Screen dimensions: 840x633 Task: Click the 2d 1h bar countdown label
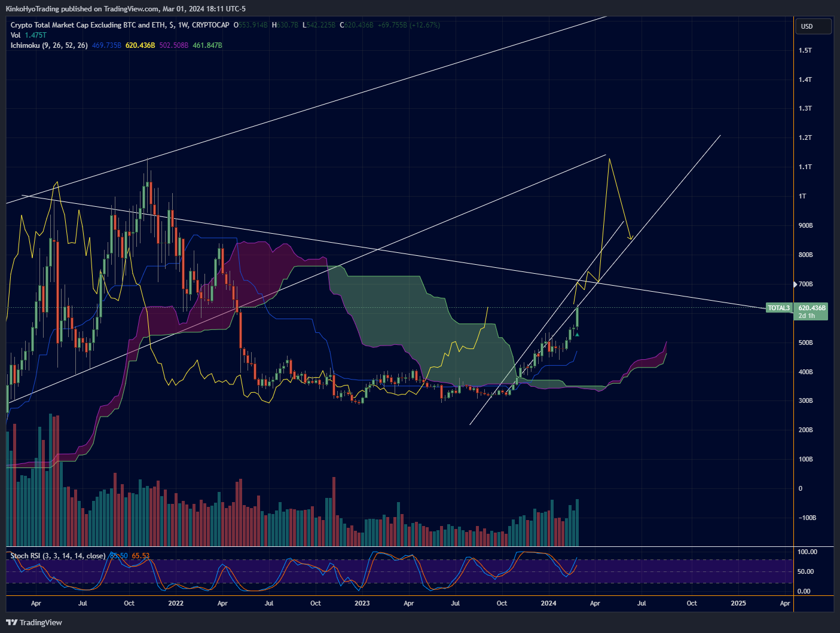(807, 316)
